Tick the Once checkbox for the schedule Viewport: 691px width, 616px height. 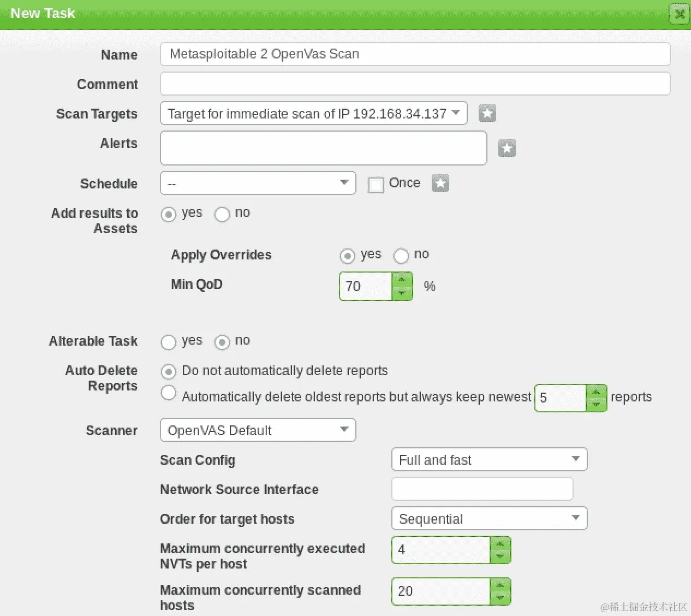coord(376,185)
